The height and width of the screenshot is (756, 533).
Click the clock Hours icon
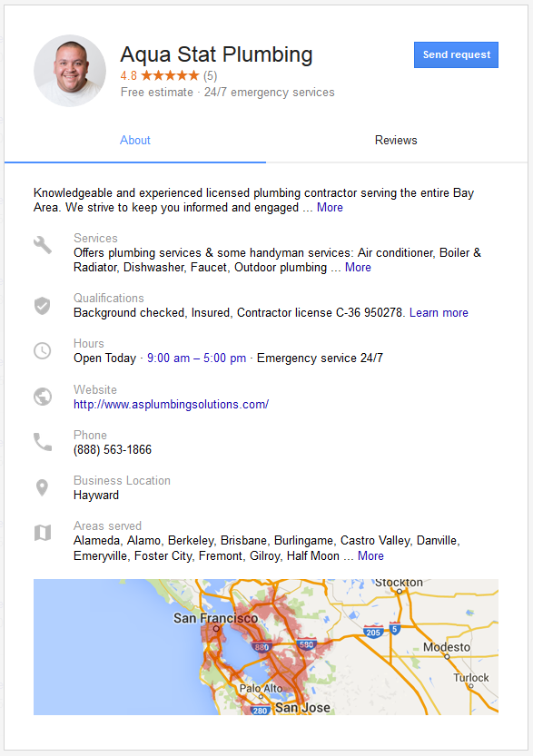point(43,350)
